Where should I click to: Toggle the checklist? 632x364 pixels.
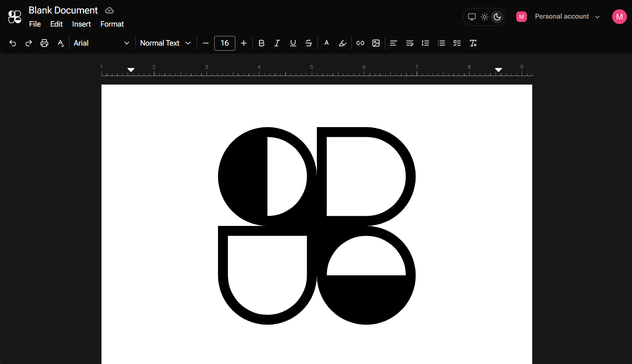point(457,43)
